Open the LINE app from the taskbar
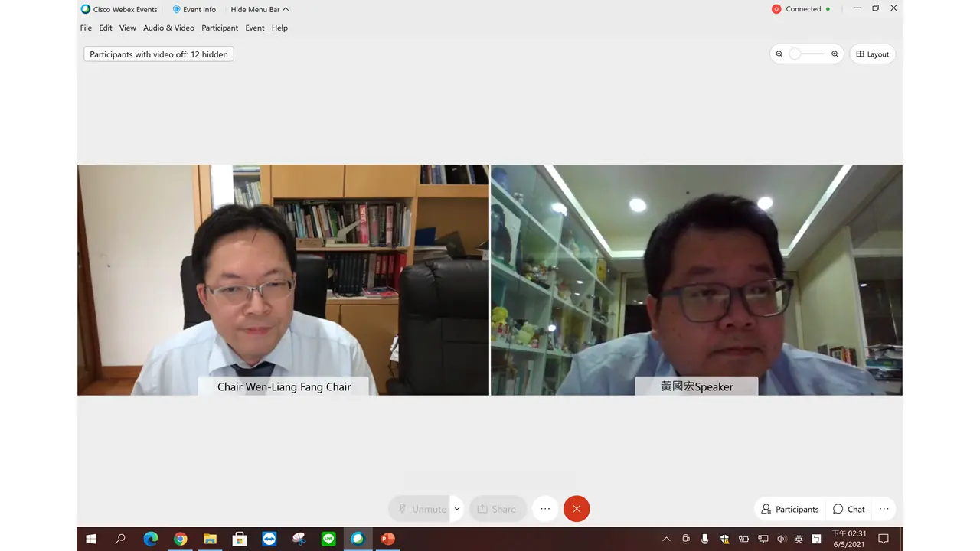This screenshot has height=551, width=980. (328, 539)
